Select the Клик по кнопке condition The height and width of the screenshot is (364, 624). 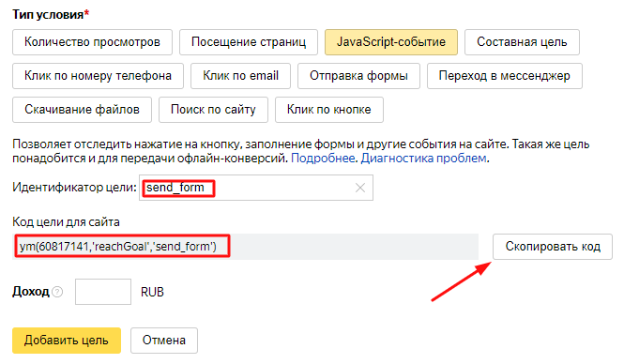[329, 110]
